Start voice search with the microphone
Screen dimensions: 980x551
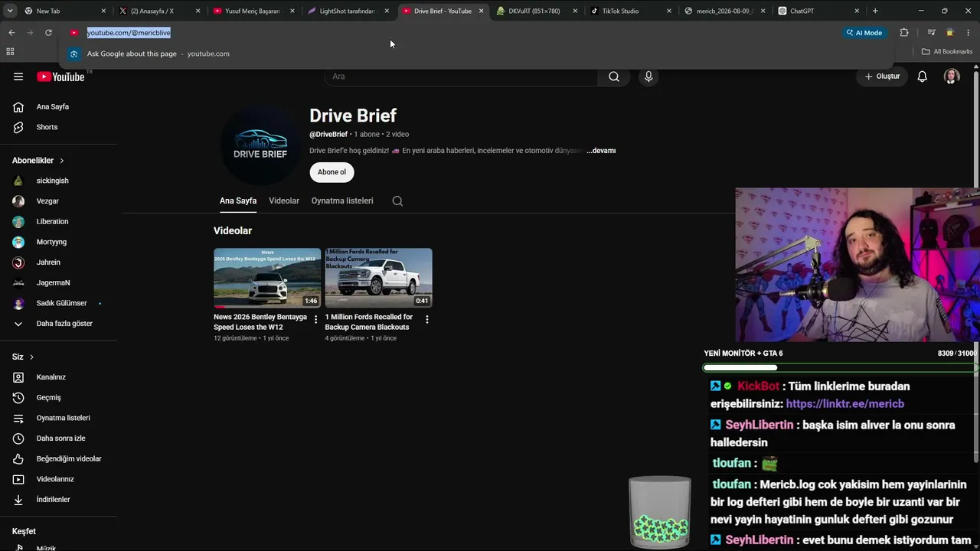click(x=648, y=77)
